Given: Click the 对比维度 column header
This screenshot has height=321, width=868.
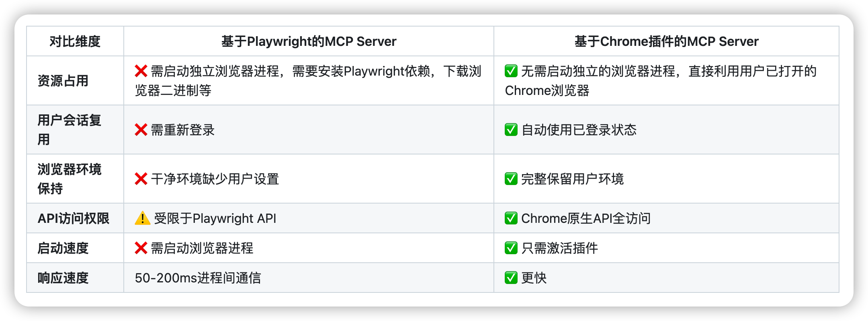Looking at the screenshot, I should click(x=75, y=41).
